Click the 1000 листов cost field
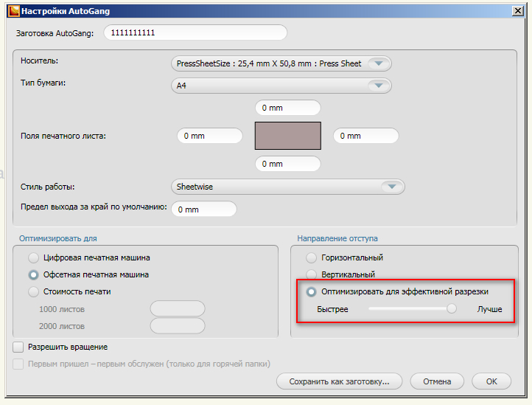 [178, 309]
